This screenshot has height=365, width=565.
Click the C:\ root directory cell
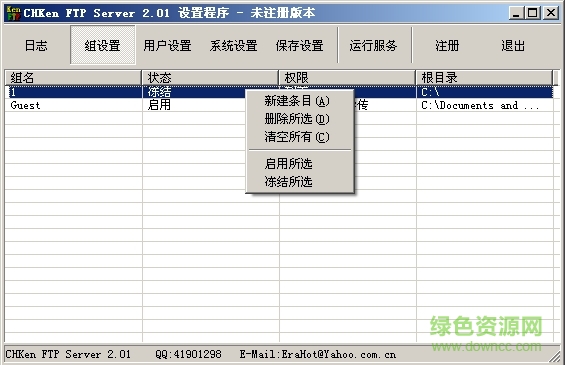[484, 92]
